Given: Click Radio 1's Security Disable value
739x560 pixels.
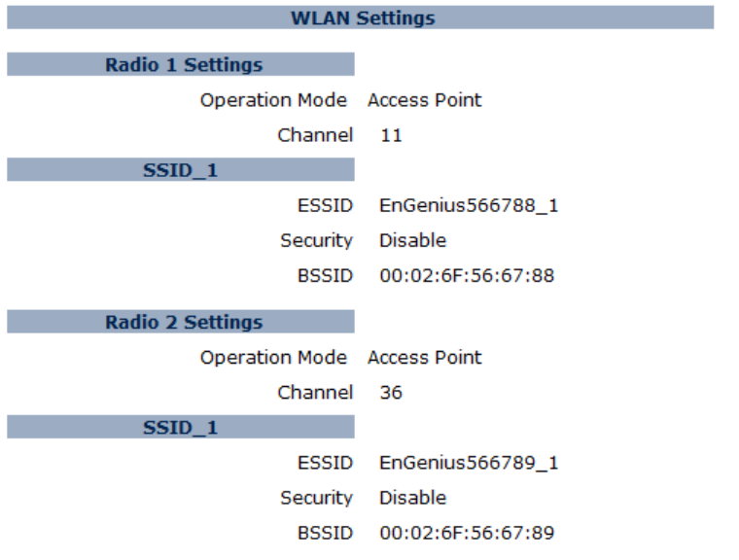Looking at the screenshot, I should point(412,240).
